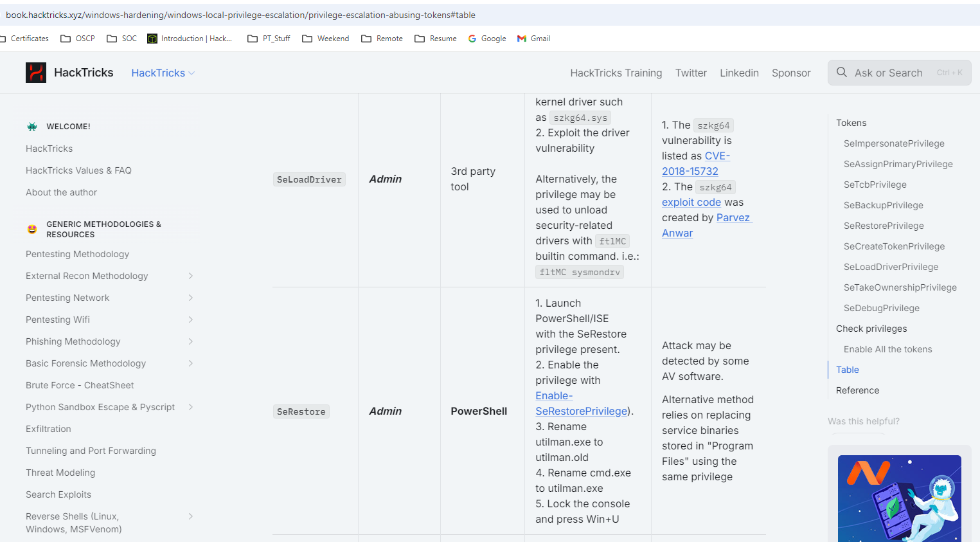This screenshot has height=542, width=980.
Task: Open Enable-SeRestorePrivilege link
Action: point(582,403)
